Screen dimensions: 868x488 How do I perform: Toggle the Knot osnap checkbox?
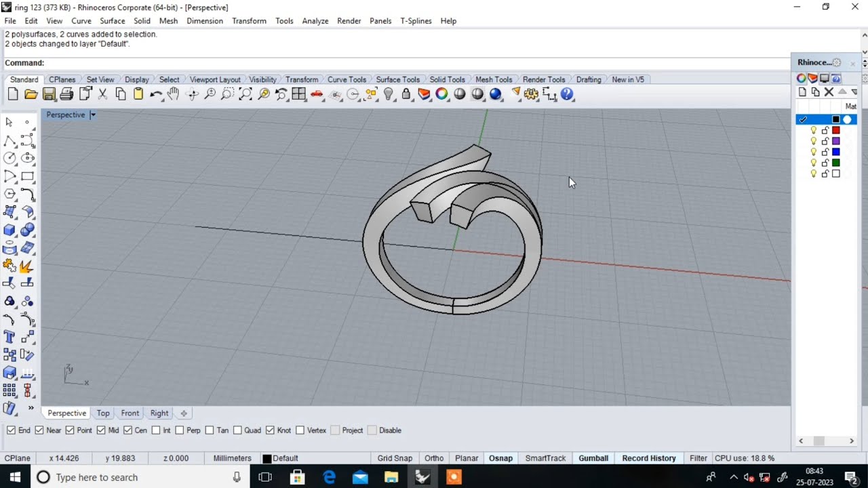[x=271, y=430]
